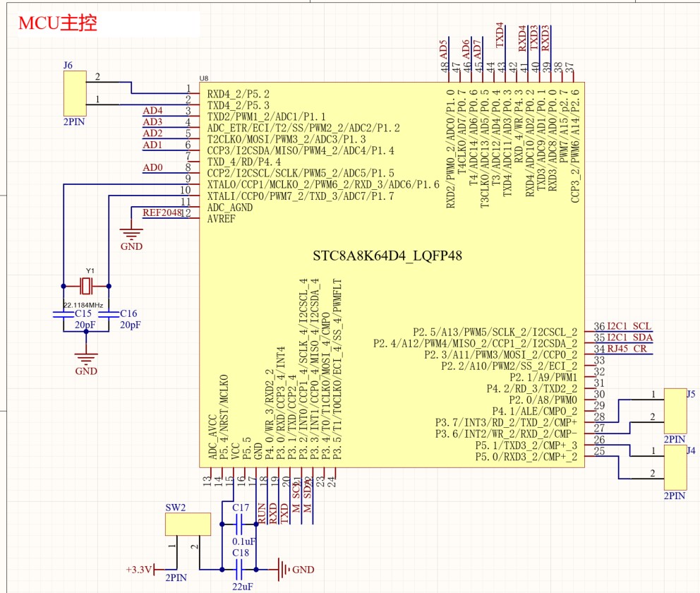This screenshot has width=700, height=593.
Task: Select GND symbol under the ADC_AGND pin
Action: click(131, 239)
